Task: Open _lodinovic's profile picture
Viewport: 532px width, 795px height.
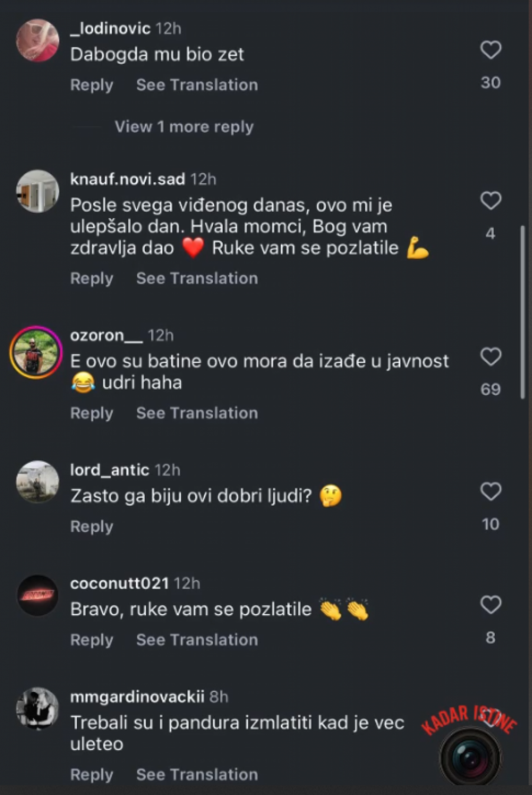Action: click(x=37, y=40)
